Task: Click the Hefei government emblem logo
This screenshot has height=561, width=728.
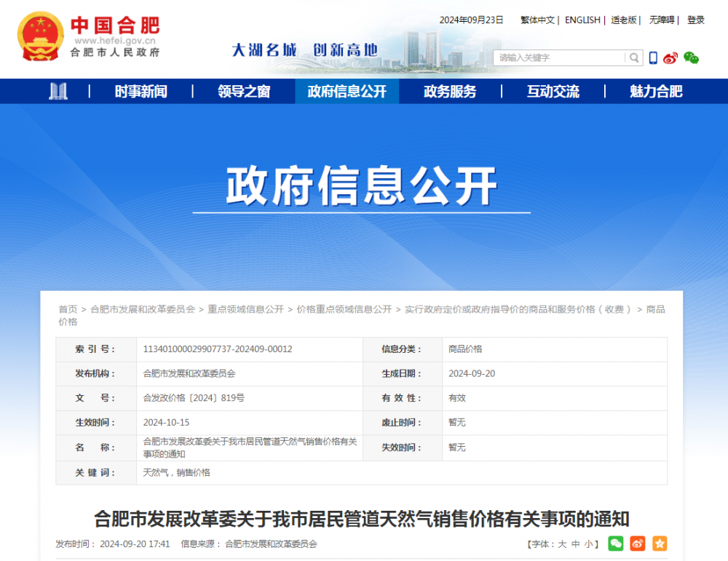Action: click(x=41, y=36)
